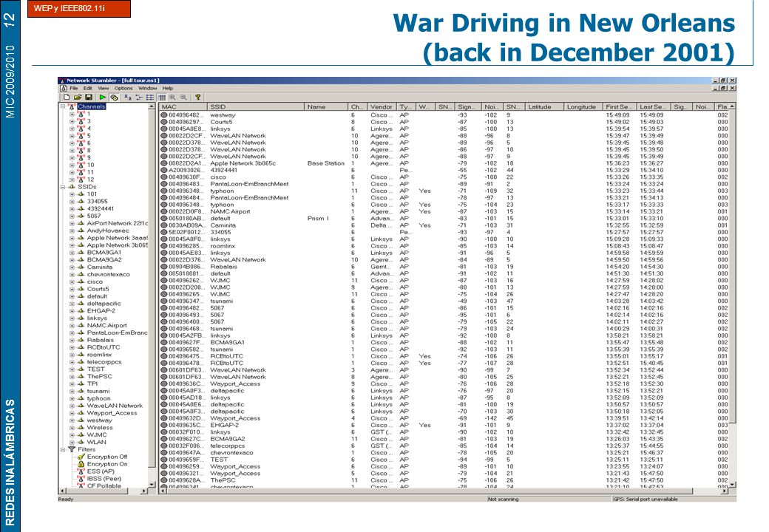Click GPS: Serial port unavailable status
Image resolution: width=769 pixels, height=532 pixels.
pos(646,499)
